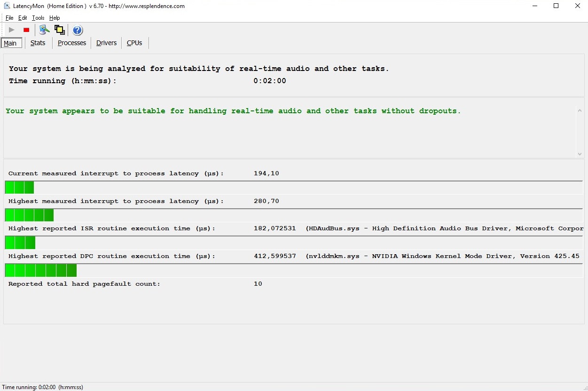This screenshot has height=391, width=588.
Task: Open the Edit menu
Action: click(23, 18)
